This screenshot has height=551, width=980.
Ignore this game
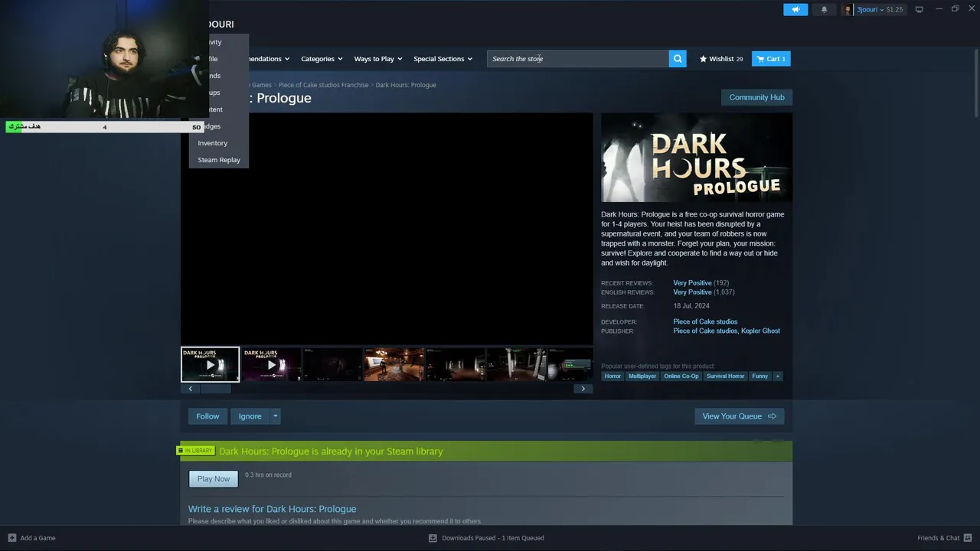[x=250, y=416]
